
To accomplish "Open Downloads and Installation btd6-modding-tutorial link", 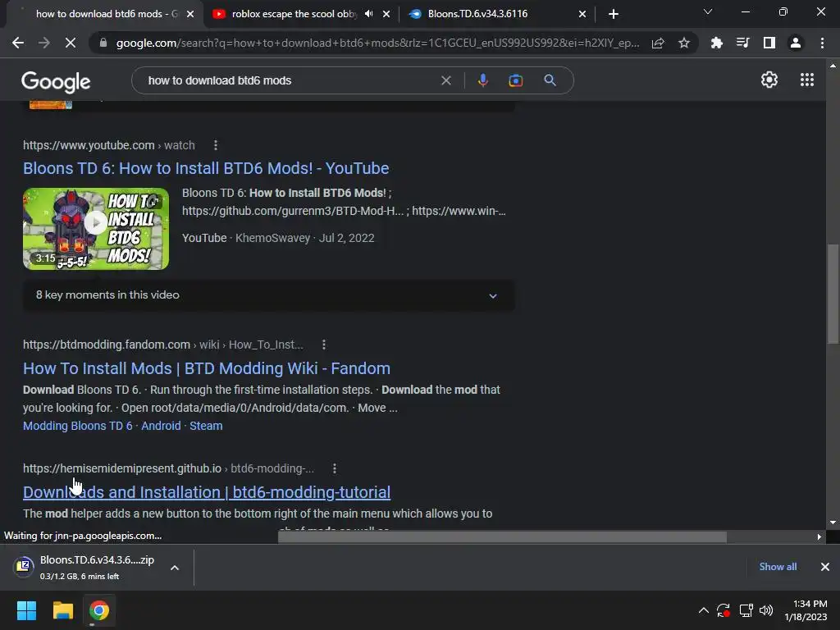I will click(206, 492).
